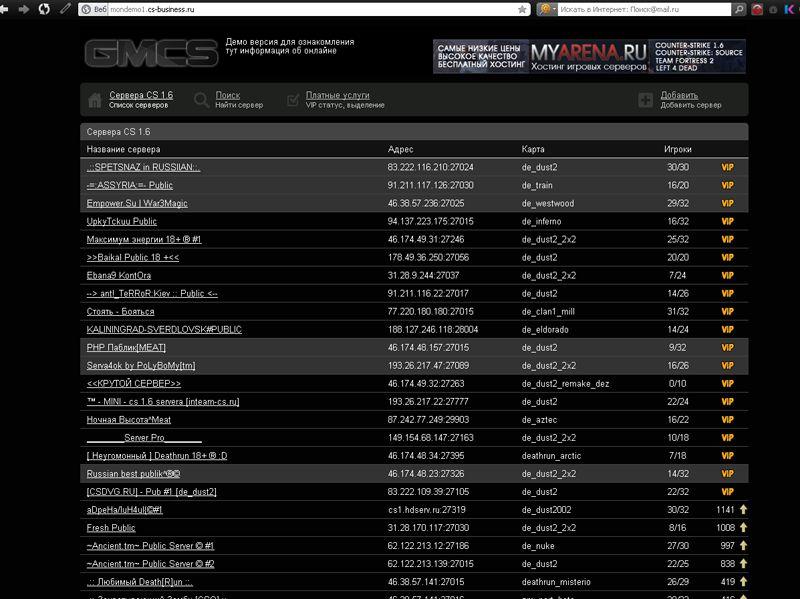The height and width of the screenshot is (599, 800).
Task: Click the plus icon beside Добавить
Action: 645,100
